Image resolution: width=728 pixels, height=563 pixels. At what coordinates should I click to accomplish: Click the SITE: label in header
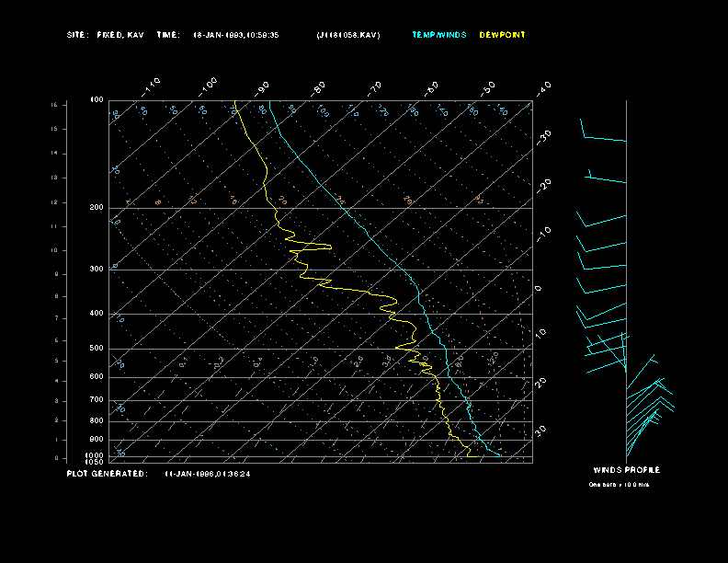click(77, 35)
